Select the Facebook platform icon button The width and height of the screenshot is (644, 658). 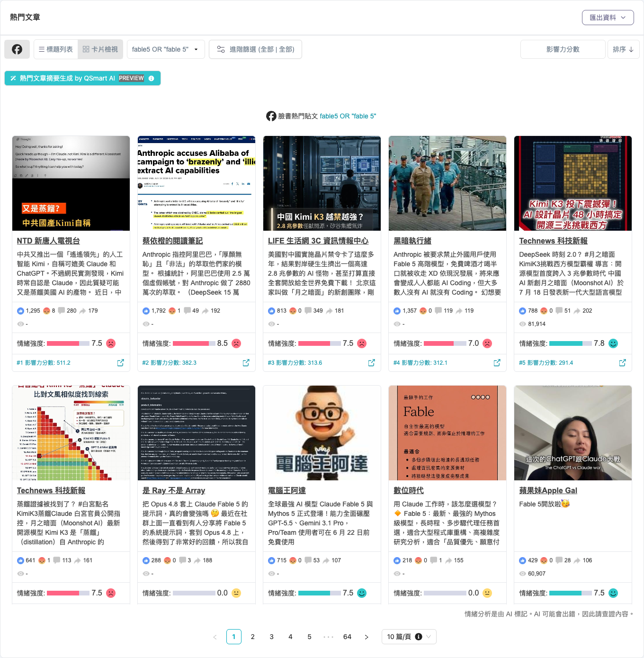pyautogui.click(x=17, y=49)
